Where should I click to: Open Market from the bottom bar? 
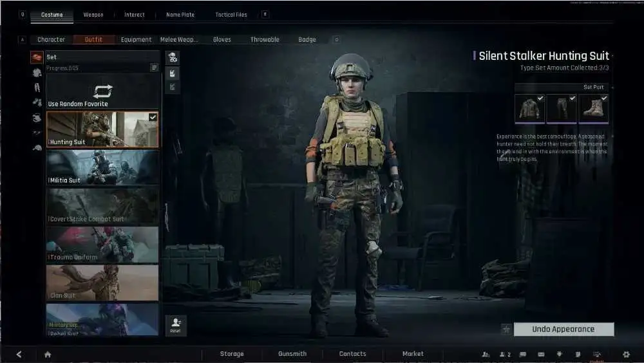pos(413,354)
